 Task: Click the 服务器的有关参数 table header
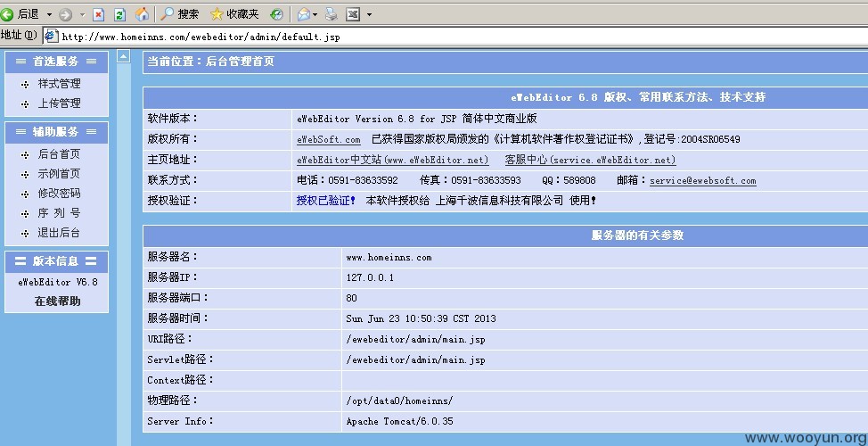pos(637,235)
